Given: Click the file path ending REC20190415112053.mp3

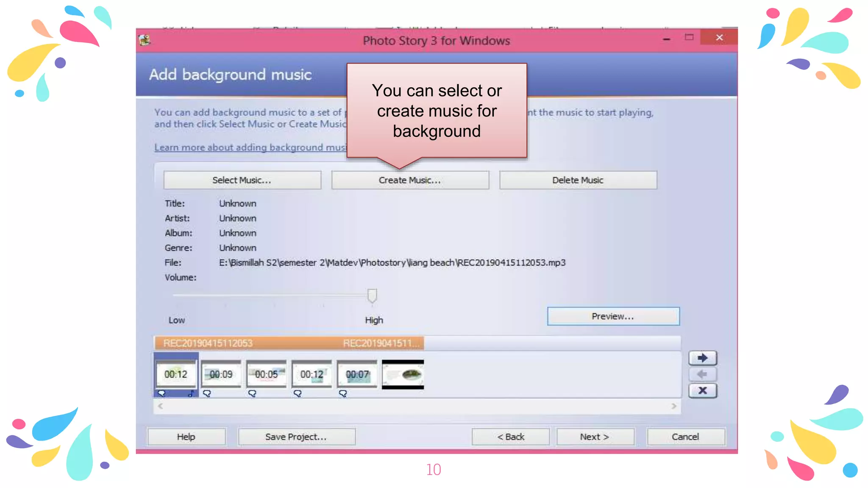Looking at the screenshot, I should (392, 263).
